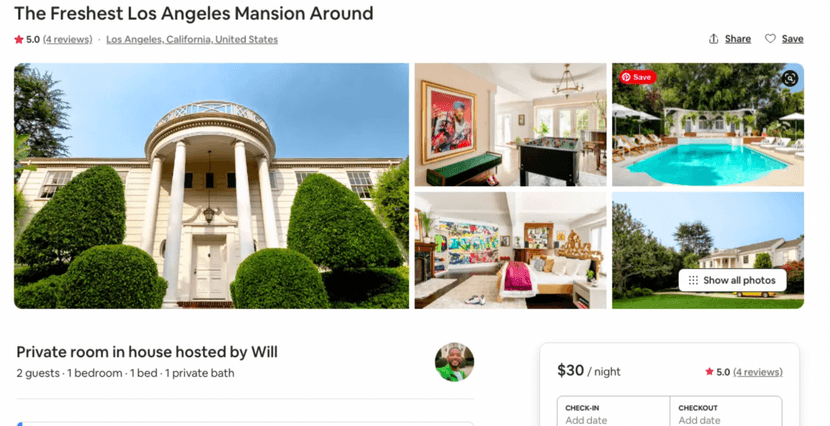Click the red Pinterest Save badge

(638, 77)
